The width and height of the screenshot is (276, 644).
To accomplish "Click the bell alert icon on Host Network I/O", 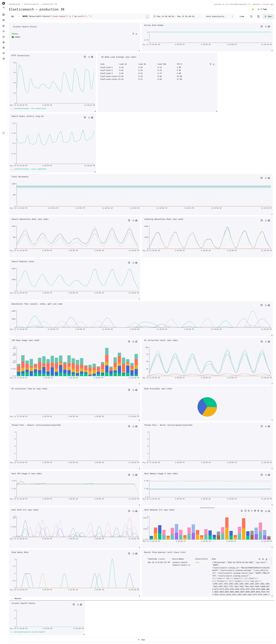I will tap(241, 511).
